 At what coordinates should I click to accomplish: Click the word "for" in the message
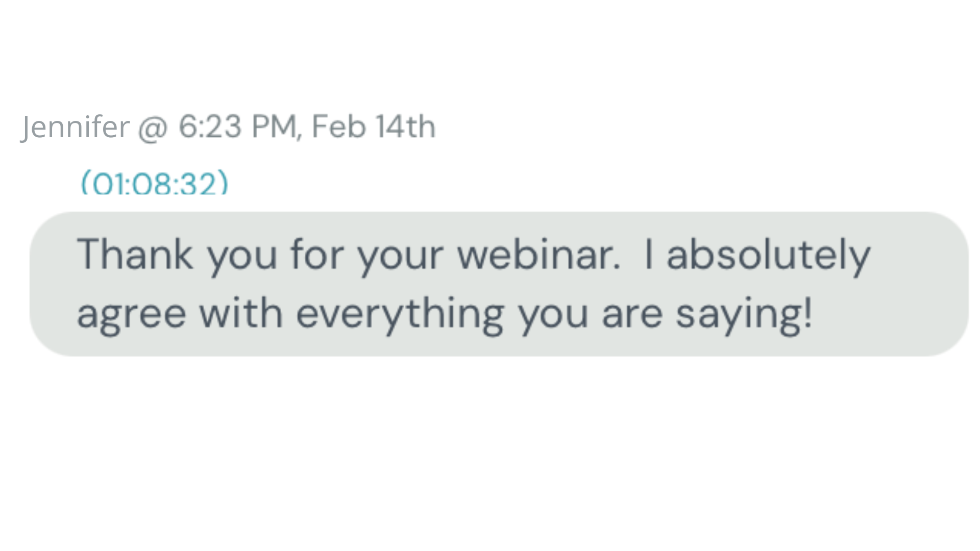coord(317,254)
